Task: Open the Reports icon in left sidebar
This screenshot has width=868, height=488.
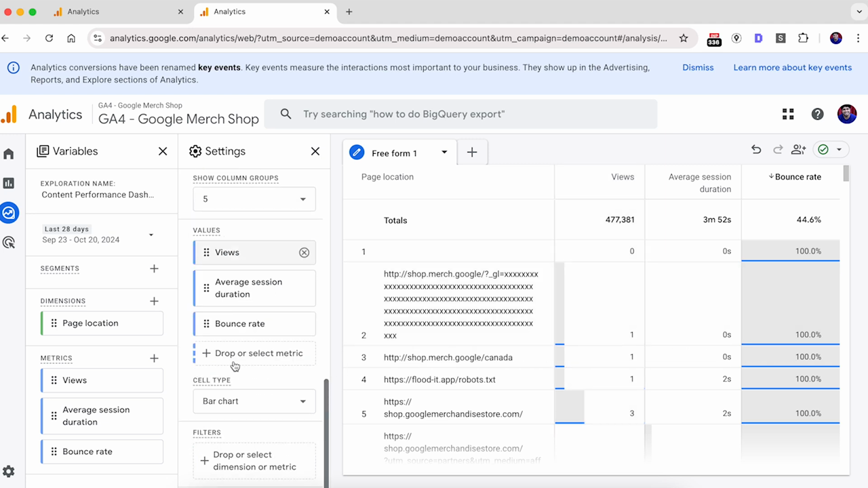Action: point(9,183)
